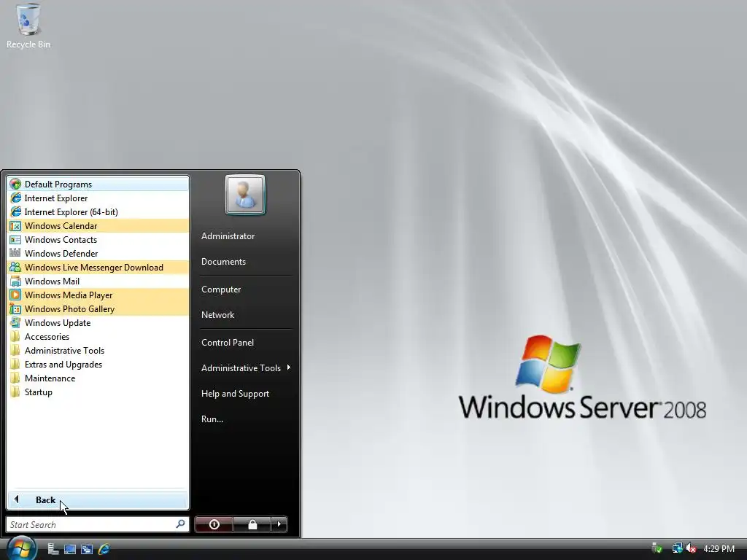The width and height of the screenshot is (747, 560).
Task: Launch Internet Explorer (64-bit)
Action: pyautogui.click(x=98, y=212)
